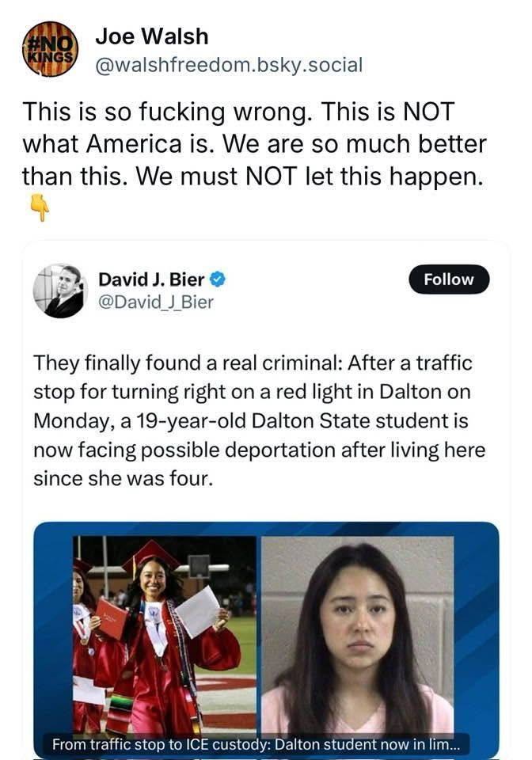Click the red diploma folder in graduation photo
532x760 pixels.
click(111, 619)
